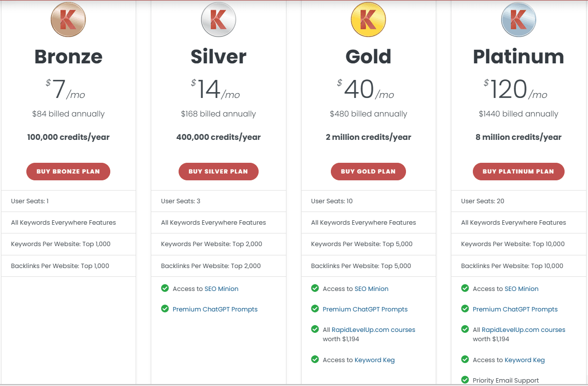Click the checkmark next to Premium ChatGPT Prompts

[x=164, y=309]
